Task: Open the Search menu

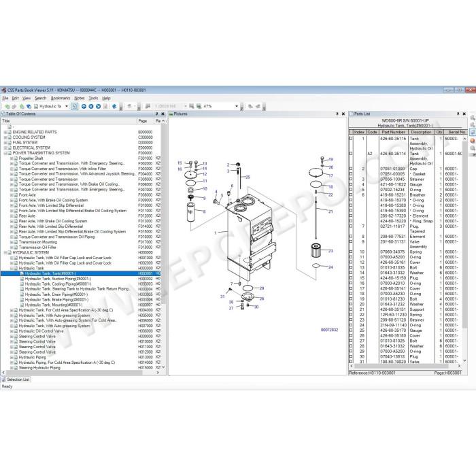Action: click(40, 98)
